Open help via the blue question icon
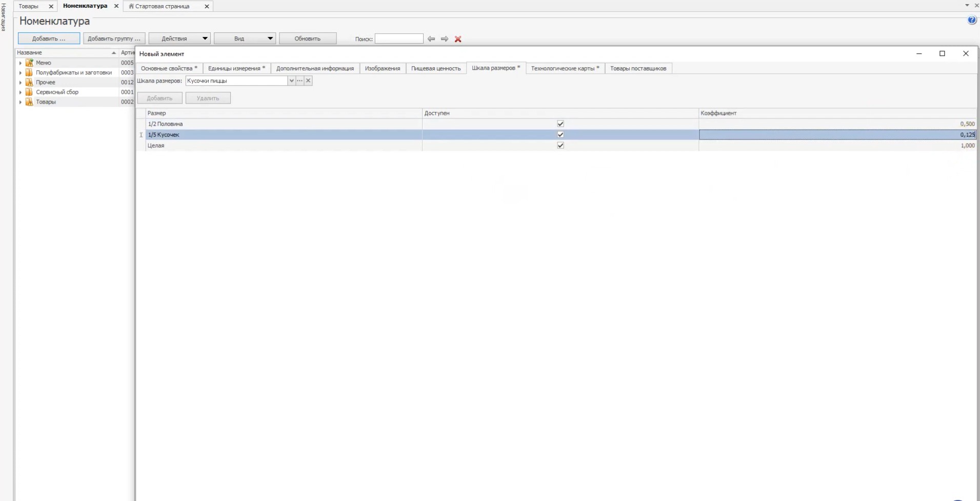980x501 pixels. click(972, 21)
